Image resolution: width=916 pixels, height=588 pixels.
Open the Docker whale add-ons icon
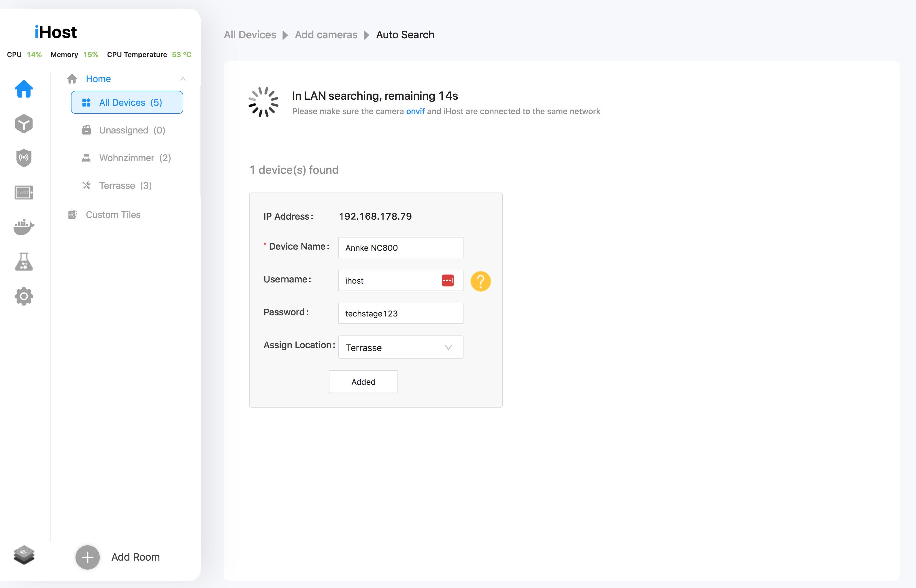click(x=24, y=227)
